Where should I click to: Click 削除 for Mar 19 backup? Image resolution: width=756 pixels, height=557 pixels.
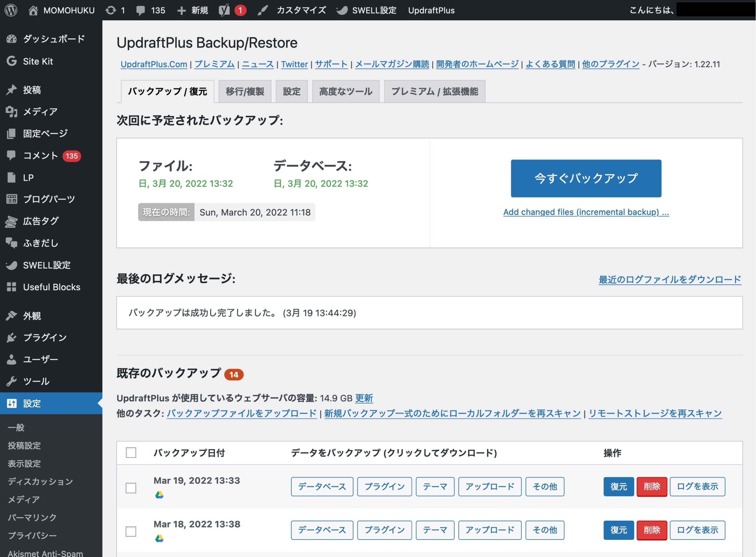coord(652,486)
